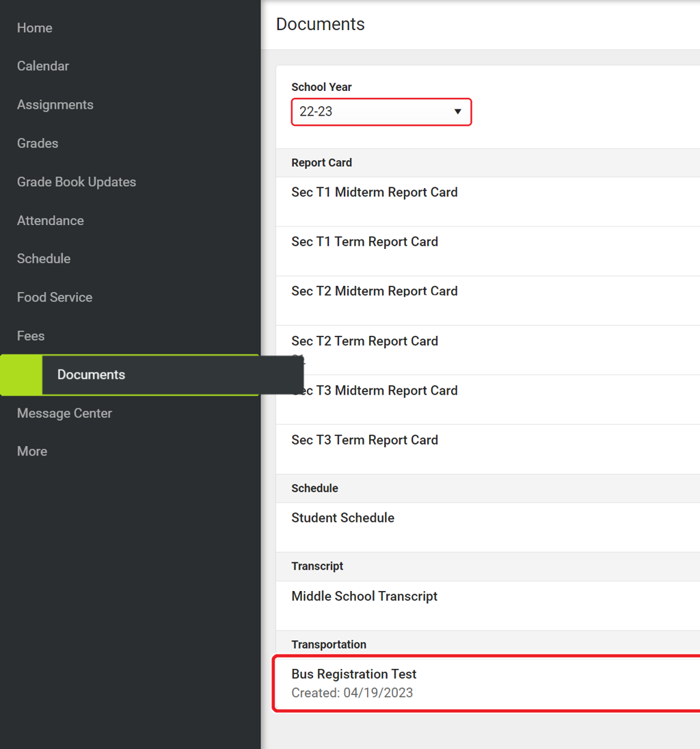The width and height of the screenshot is (700, 749).
Task: Open the School Year dropdown
Action: [381, 111]
